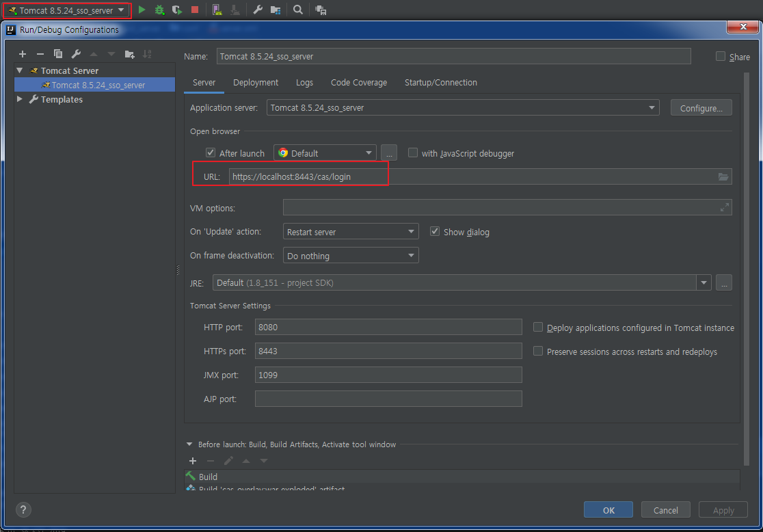
Task: Sort configurations alphabetically icon
Action: coord(147,54)
